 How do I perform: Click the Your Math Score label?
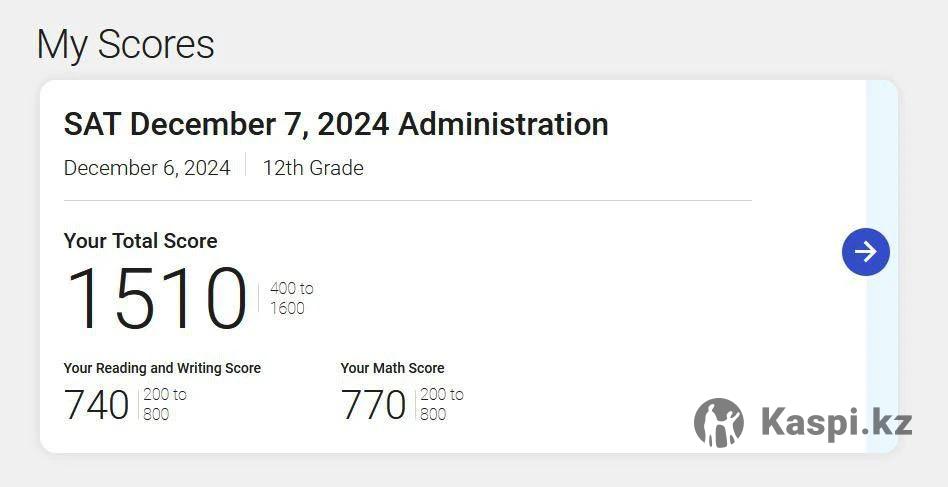click(392, 368)
